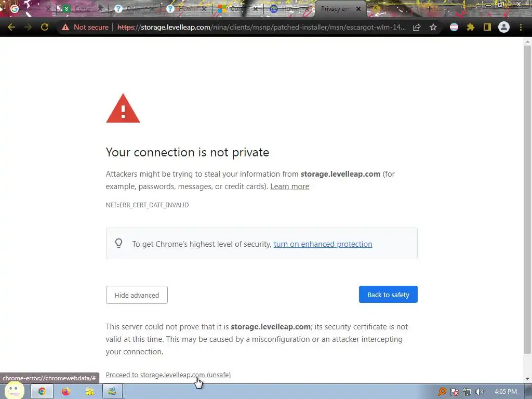Click the Back to safety button

(388, 295)
